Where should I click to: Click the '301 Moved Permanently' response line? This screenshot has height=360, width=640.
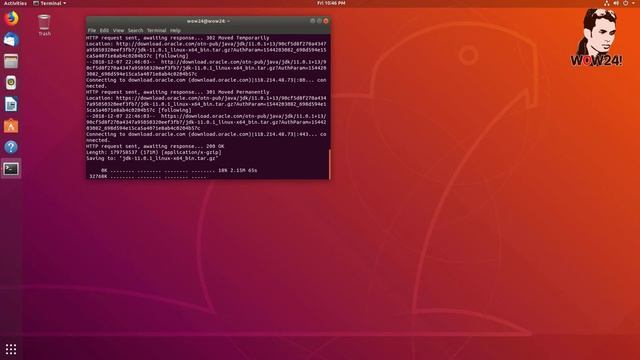click(x=178, y=92)
